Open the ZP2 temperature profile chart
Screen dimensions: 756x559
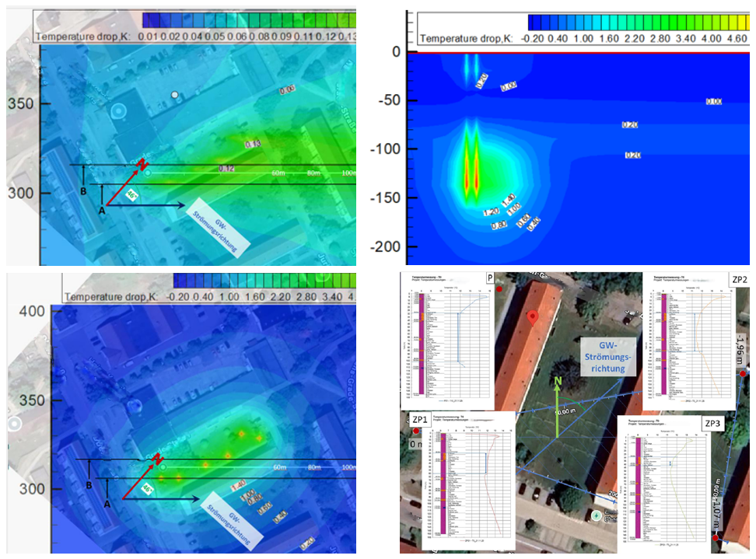coord(689,338)
